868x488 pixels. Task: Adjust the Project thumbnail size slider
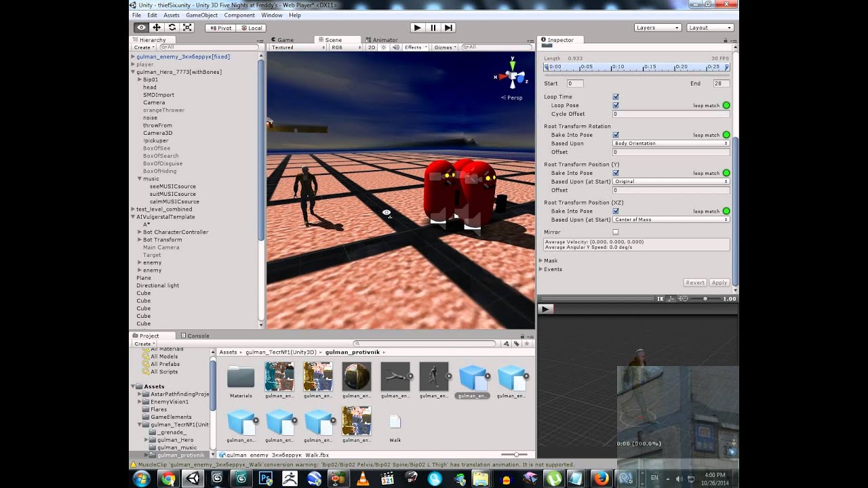515,455
